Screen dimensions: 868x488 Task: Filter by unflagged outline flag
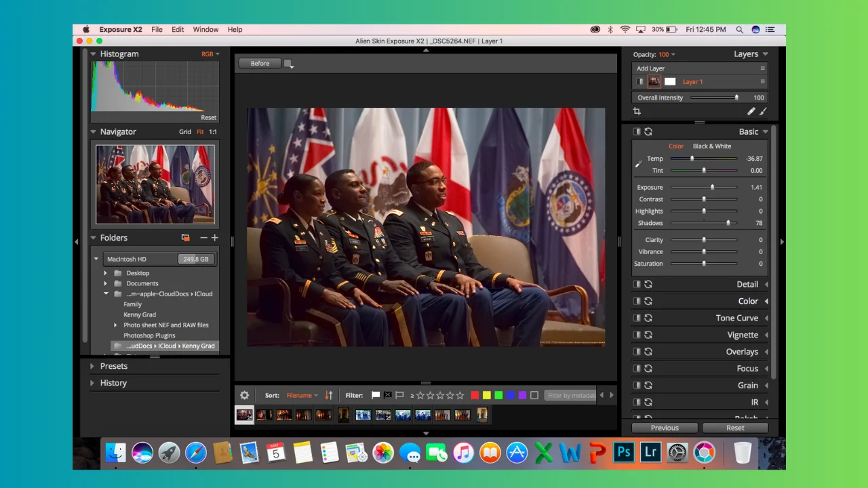click(399, 395)
